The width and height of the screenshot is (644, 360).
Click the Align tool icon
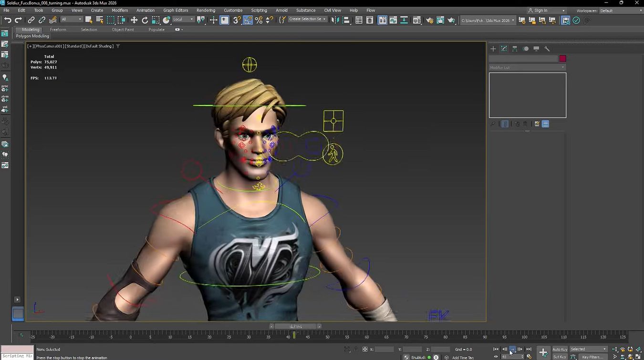point(346,20)
